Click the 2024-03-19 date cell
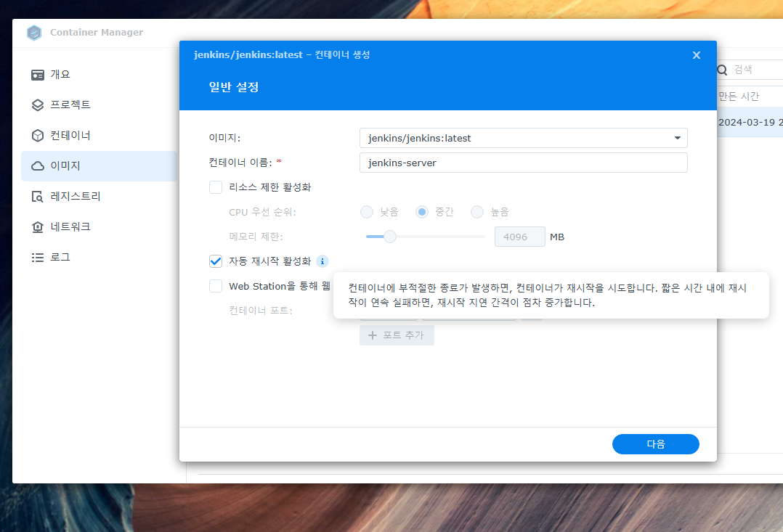This screenshot has width=783, height=532. [x=750, y=122]
